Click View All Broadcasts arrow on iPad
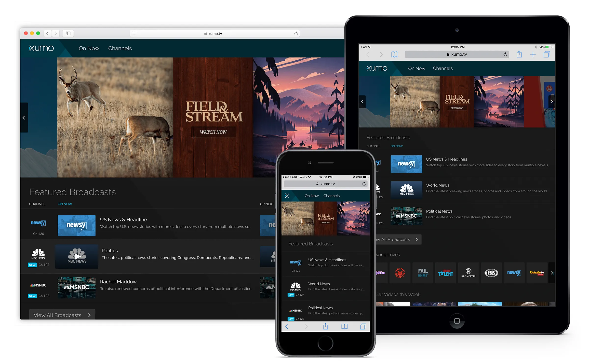589x364 pixels. [x=416, y=239]
